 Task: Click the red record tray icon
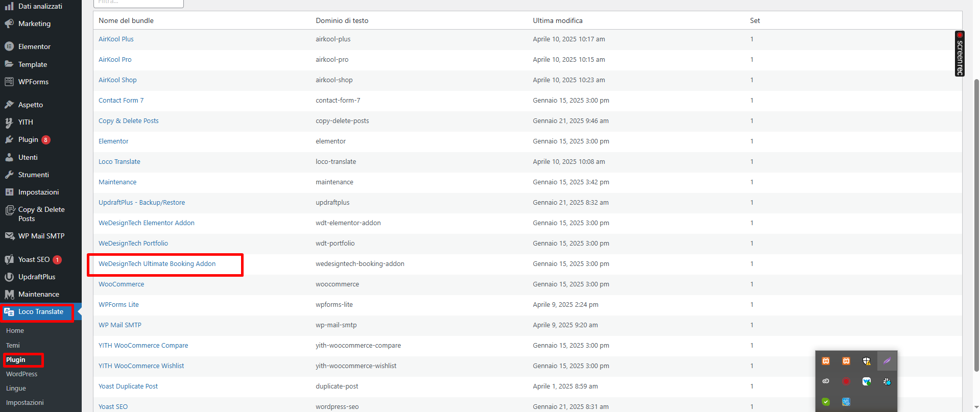coord(846,381)
